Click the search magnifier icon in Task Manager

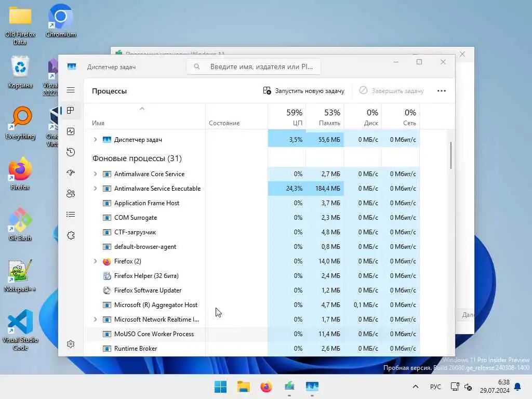tap(197, 66)
